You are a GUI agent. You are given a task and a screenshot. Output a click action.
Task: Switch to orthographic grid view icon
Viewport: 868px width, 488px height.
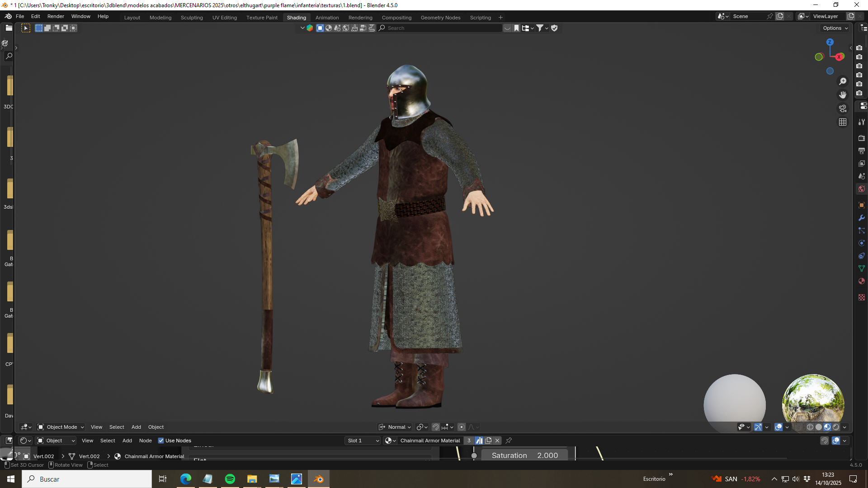pos(843,122)
